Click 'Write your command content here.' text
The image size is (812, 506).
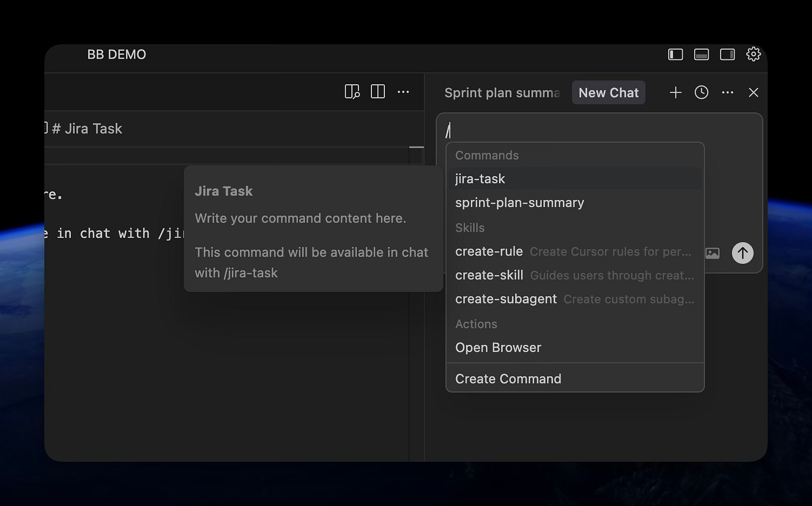click(x=301, y=218)
